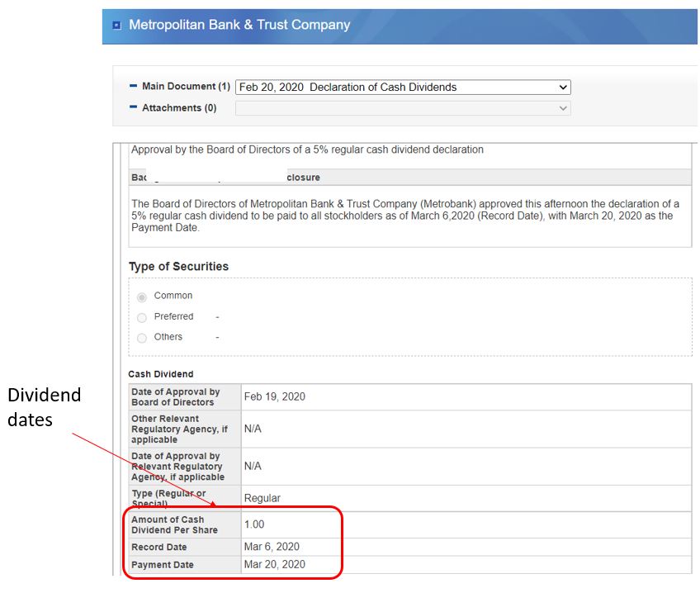This screenshot has height=593, width=700.
Task: Select the Common securities radio button
Action: click(x=142, y=297)
